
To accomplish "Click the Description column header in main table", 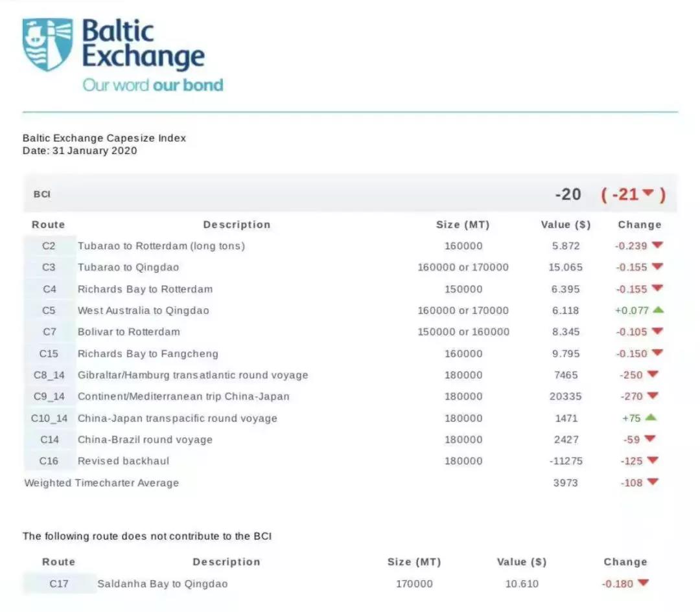I will [x=237, y=225].
